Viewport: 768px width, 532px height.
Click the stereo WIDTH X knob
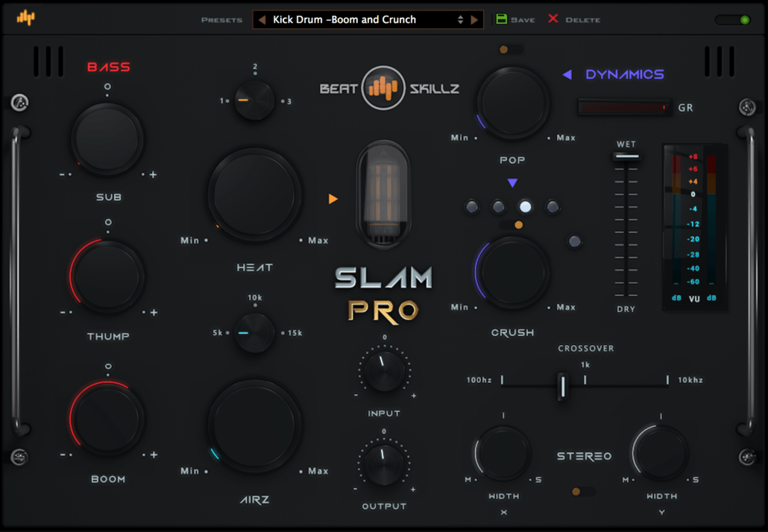(503, 453)
